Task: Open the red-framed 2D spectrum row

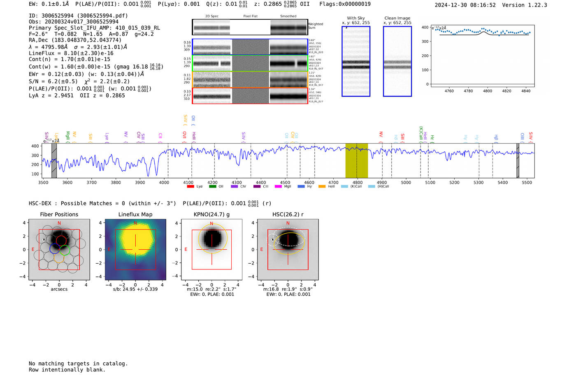Action: click(250, 96)
